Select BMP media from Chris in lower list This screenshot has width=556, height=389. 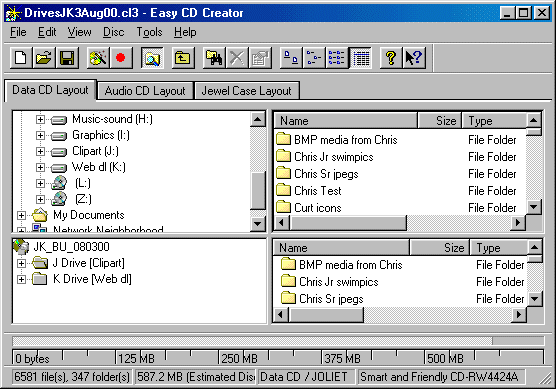pyautogui.click(x=350, y=265)
